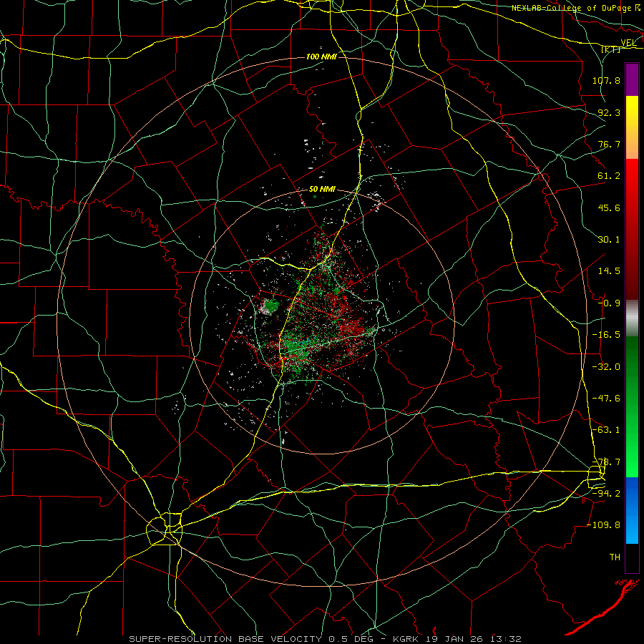The height and width of the screenshot is (644, 644).
Task: Select the 92.3 scale value
Action: pyautogui.click(x=609, y=112)
